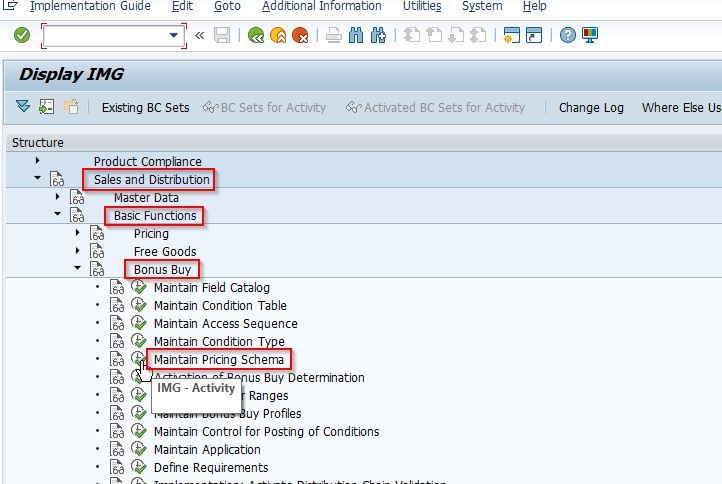Image resolution: width=722 pixels, height=484 pixels.
Task: Execute activity icon for Define Requirements
Action: [x=139, y=467]
